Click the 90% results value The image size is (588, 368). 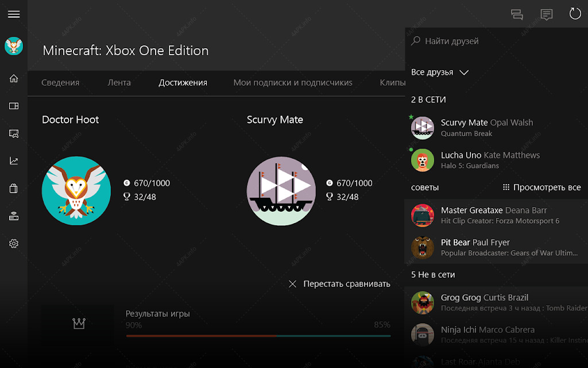134,325
